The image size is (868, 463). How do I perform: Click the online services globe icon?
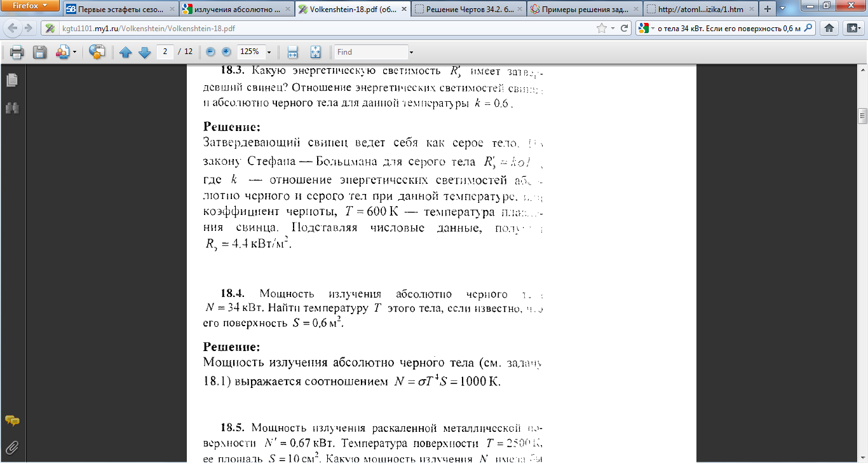point(97,52)
